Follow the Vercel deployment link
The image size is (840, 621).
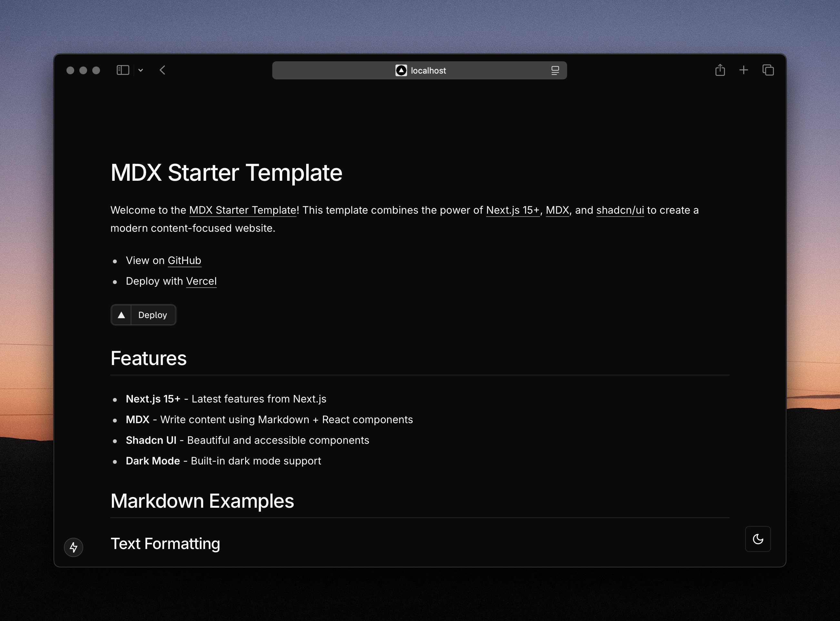point(201,281)
